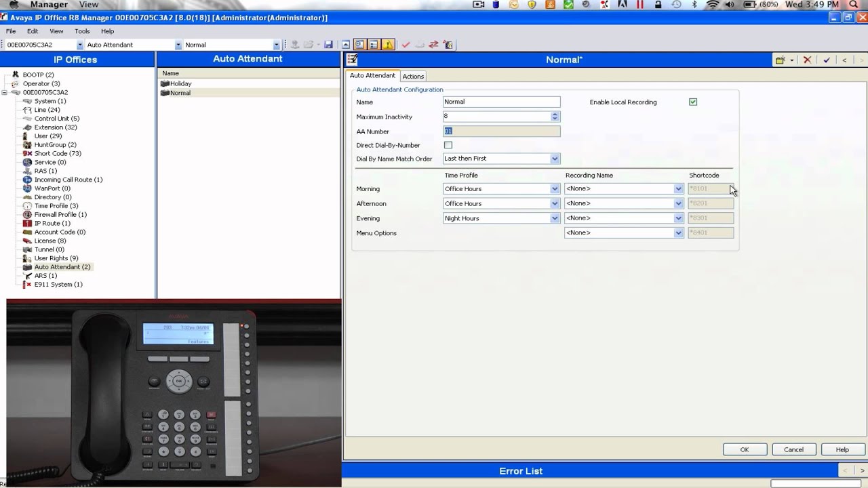Open Line (24) in the tree

click(47, 110)
